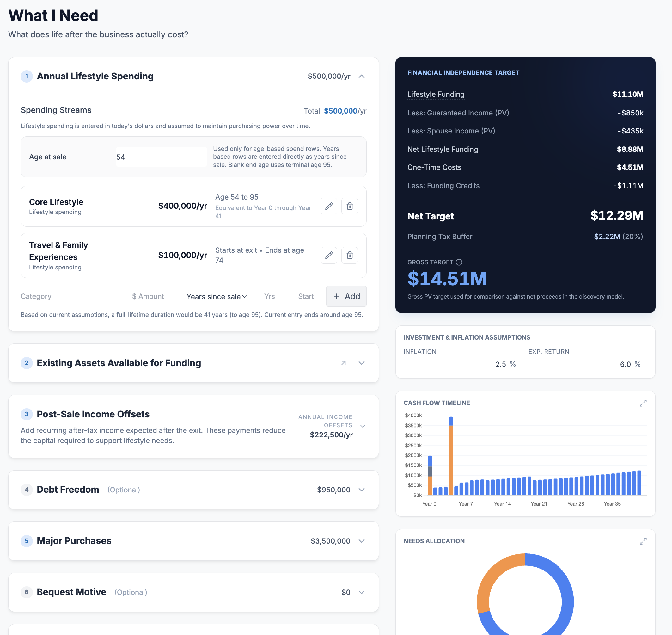Expand the Needs Allocation chart to fullscreen

(643, 541)
